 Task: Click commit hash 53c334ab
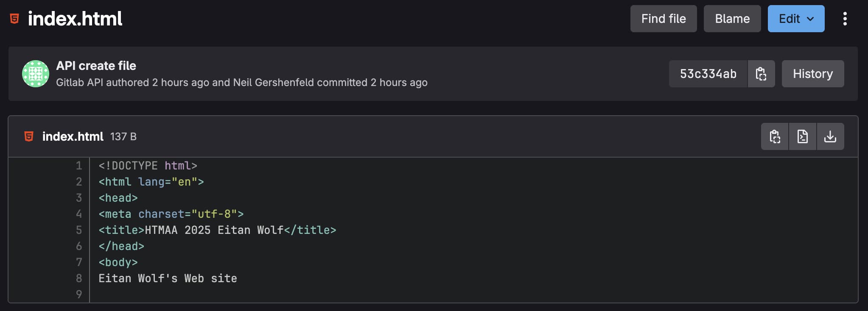tap(708, 74)
